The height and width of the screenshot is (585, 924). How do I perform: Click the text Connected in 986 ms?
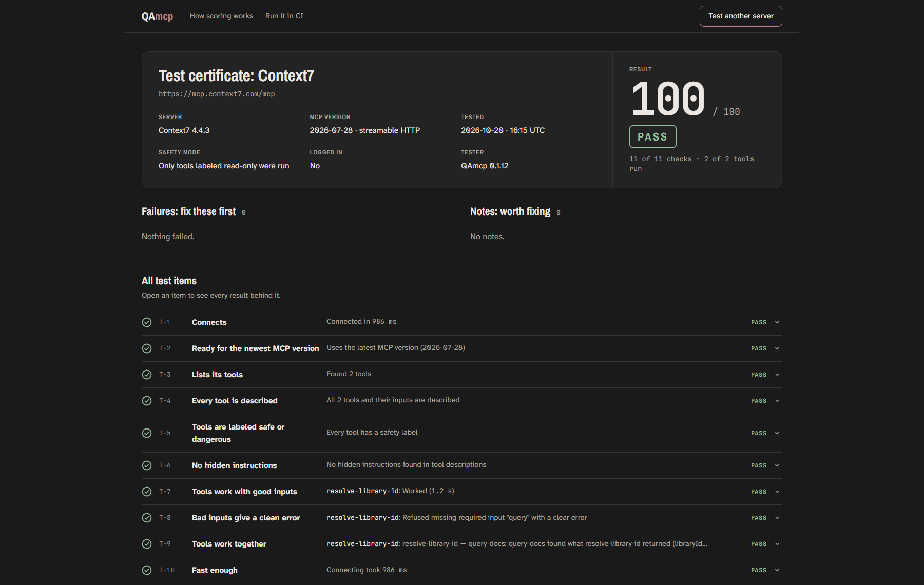[361, 321]
